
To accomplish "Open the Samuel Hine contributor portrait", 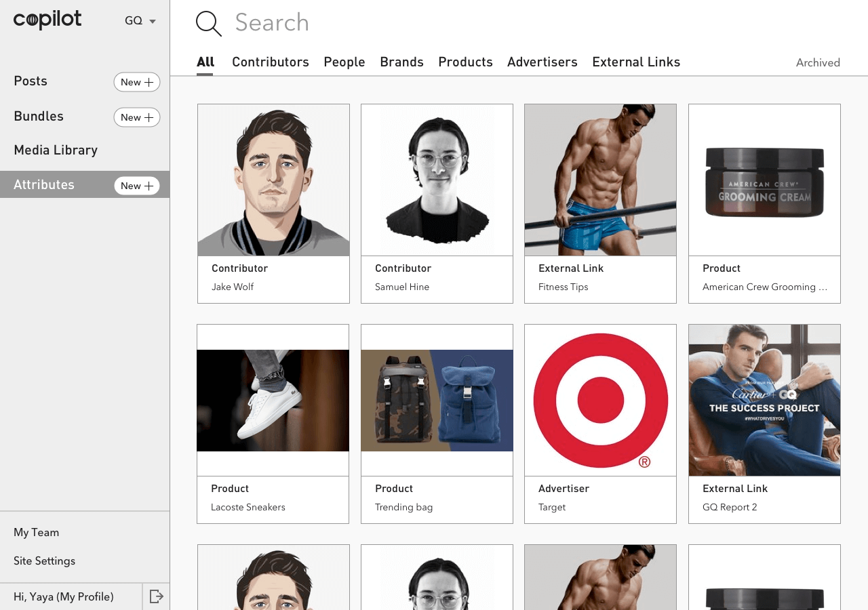I will point(437,180).
